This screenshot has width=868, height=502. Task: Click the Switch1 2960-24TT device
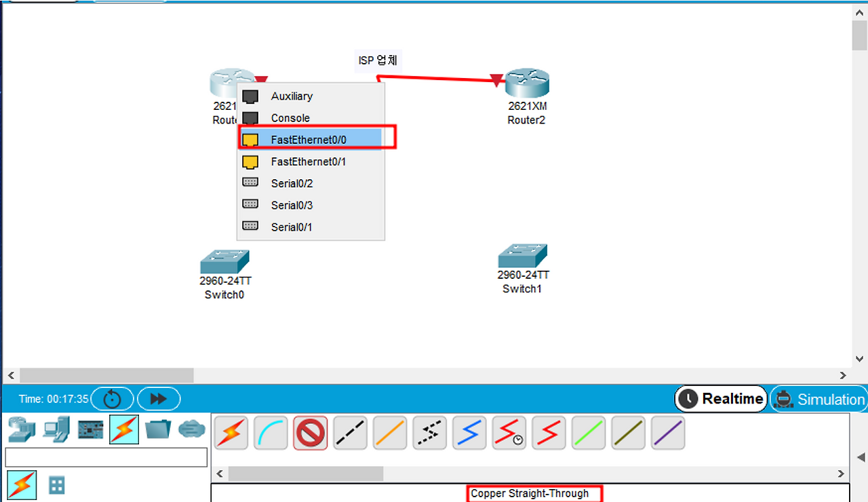(x=522, y=256)
